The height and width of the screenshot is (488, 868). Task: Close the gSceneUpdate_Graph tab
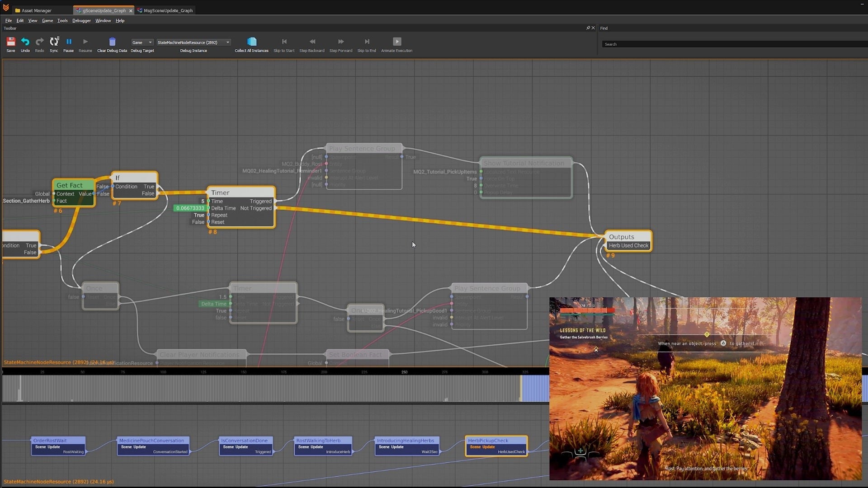coord(131,10)
